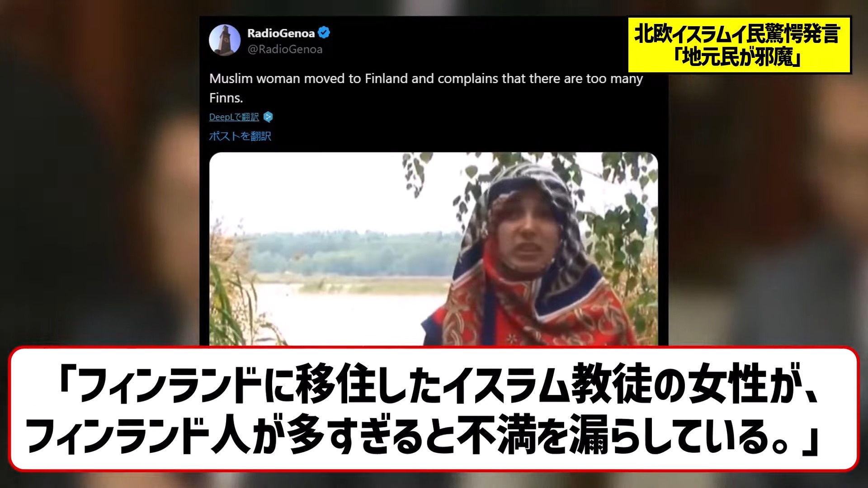
Task: Select the tweet text about Finland
Action: (426, 88)
